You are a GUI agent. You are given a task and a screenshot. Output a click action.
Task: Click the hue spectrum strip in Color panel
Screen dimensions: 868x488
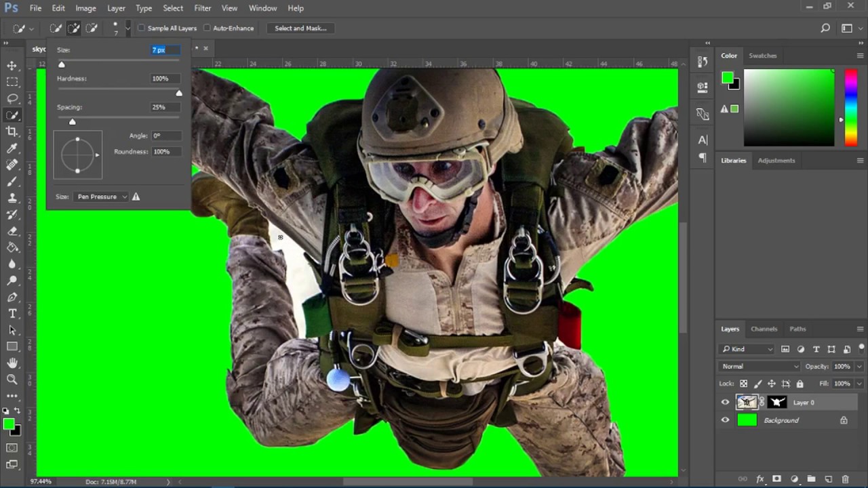(x=850, y=108)
